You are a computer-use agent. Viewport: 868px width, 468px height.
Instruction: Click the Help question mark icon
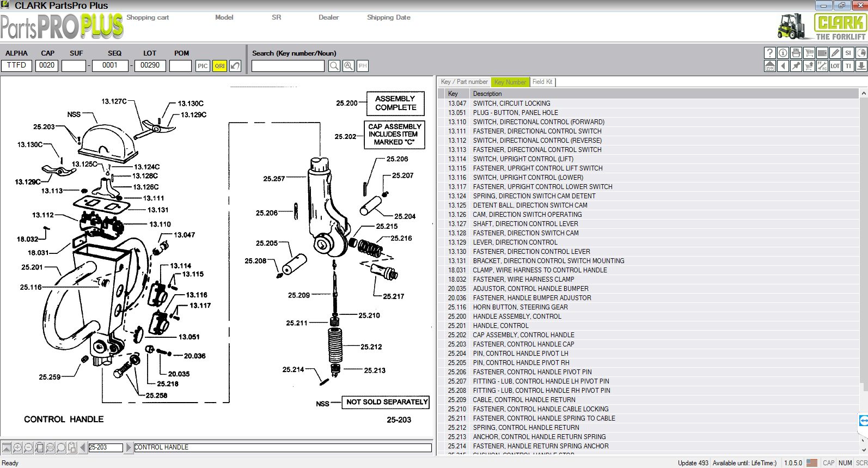(x=769, y=53)
